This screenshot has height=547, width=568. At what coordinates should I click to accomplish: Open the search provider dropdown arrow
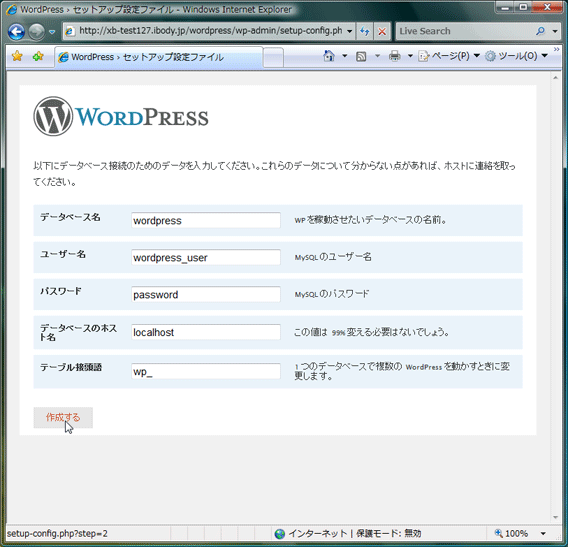(555, 32)
